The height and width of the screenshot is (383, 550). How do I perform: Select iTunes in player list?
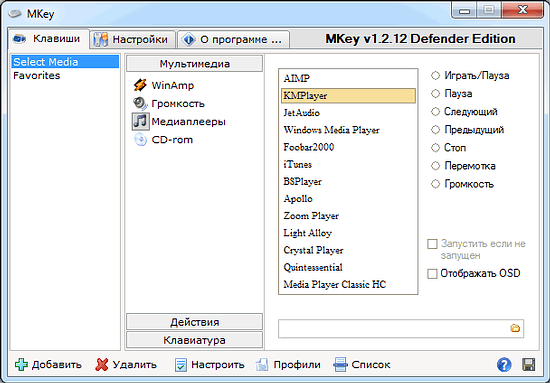coord(348,164)
